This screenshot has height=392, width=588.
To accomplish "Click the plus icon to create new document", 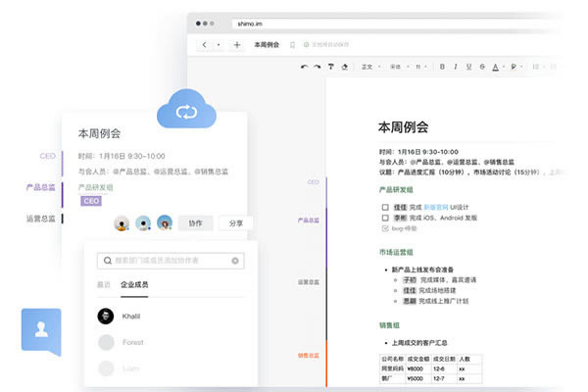I will pyautogui.click(x=236, y=45).
